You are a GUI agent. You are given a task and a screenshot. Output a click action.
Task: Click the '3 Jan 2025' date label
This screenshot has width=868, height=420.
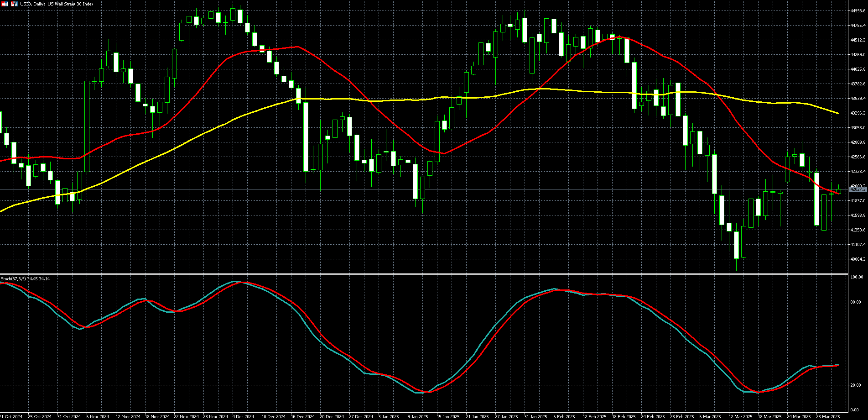pyautogui.click(x=389, y=417)
